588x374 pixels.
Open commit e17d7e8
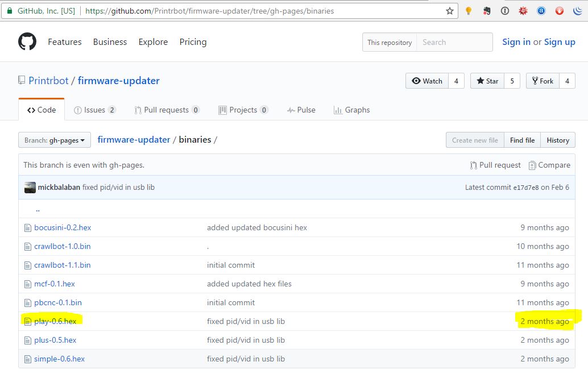coord(526,188)
